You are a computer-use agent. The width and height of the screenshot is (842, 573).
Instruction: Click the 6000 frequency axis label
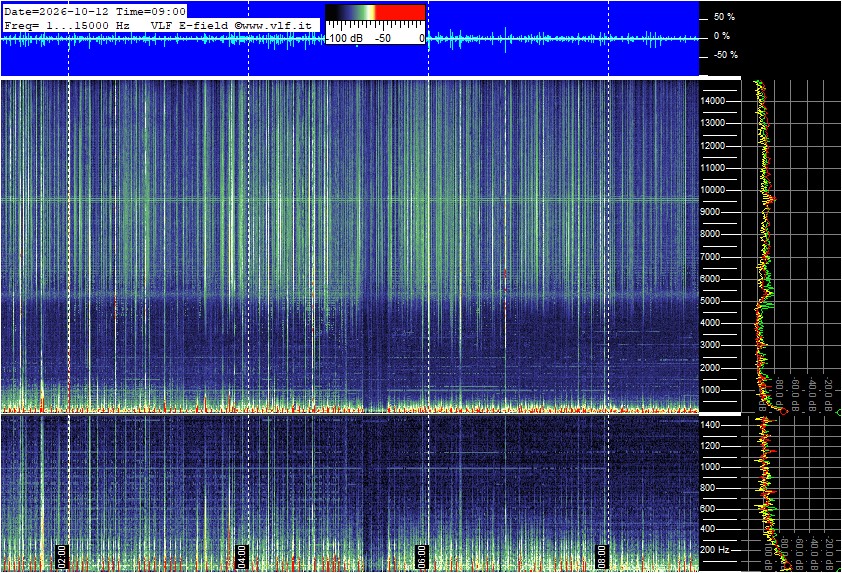click(x=710, y=279)
